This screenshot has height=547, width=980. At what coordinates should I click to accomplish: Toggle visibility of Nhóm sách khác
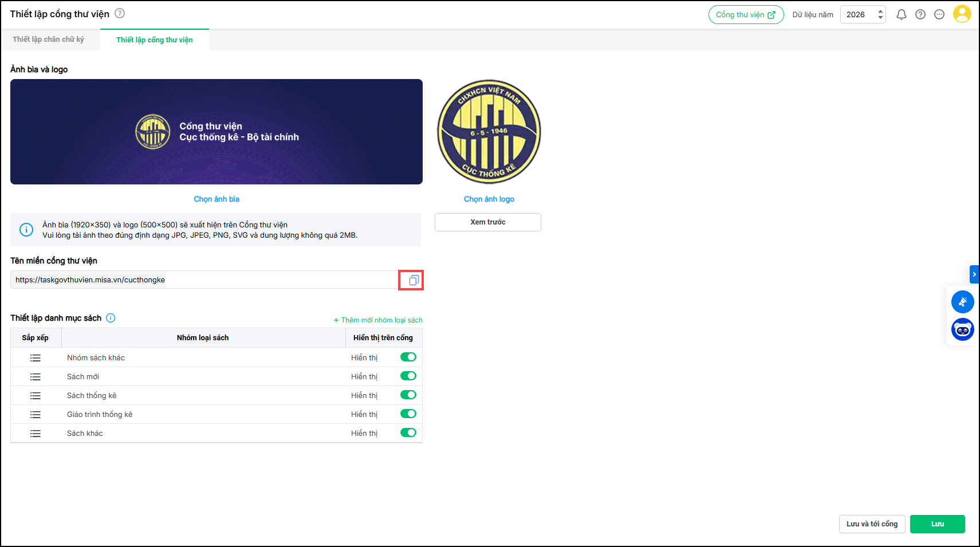408,357
